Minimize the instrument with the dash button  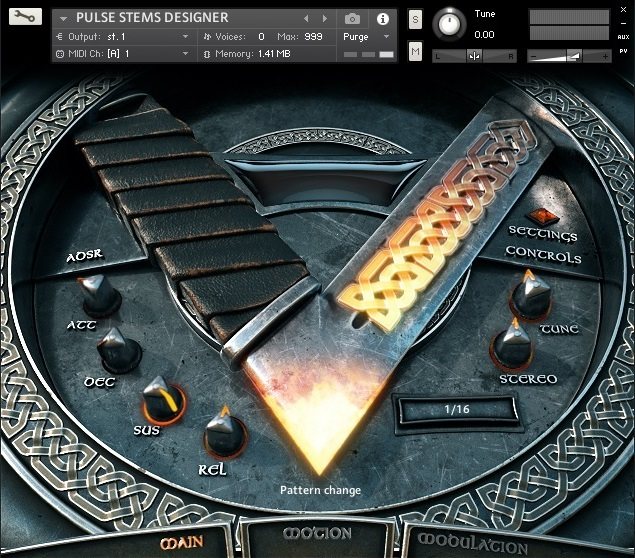[x=623, y=23]
